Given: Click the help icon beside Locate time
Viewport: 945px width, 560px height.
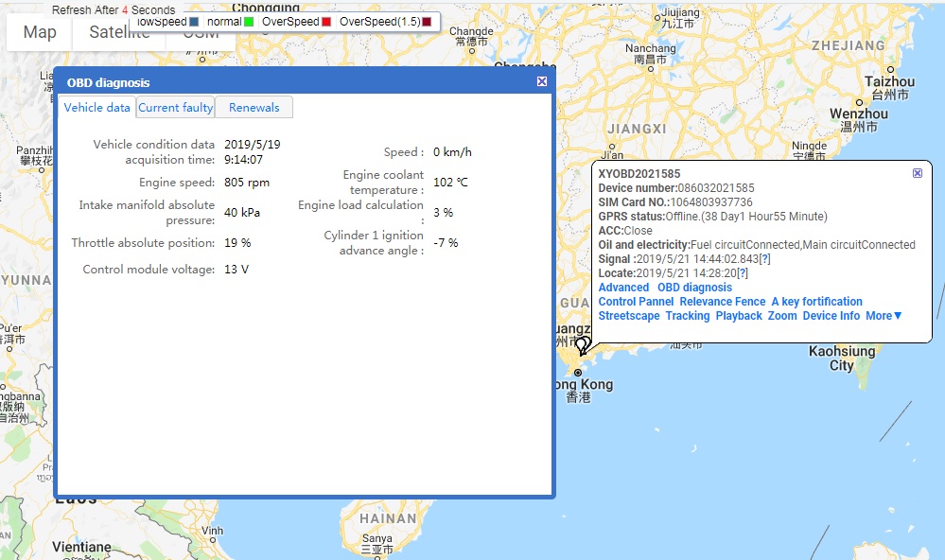Looking at the screenshot, I should (x=743, y=273).
